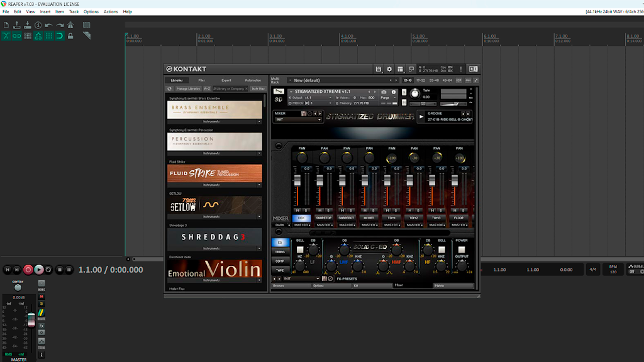Switch to Kontakt Files tab

point(202,80)
